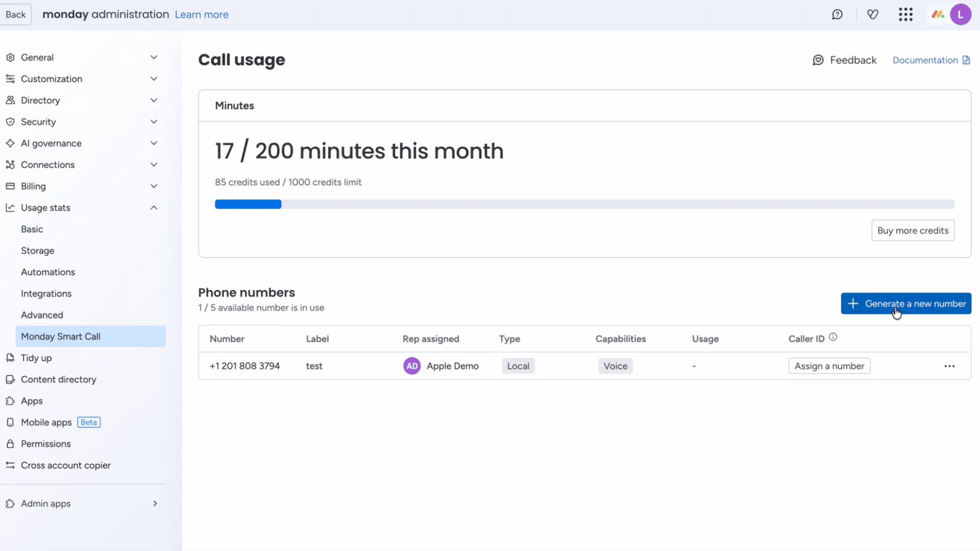Open the user avatar L profile menu
Viewport: 980px width, 551px height.
[961, 14]
